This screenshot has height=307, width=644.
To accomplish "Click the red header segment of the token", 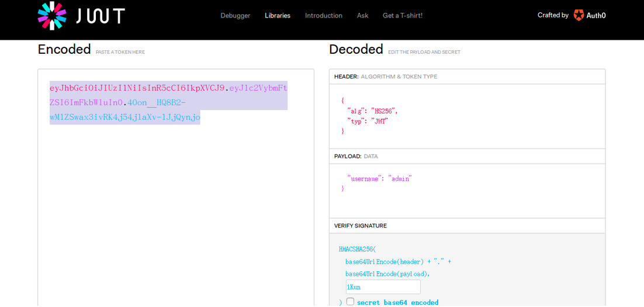I will [137, 88].
